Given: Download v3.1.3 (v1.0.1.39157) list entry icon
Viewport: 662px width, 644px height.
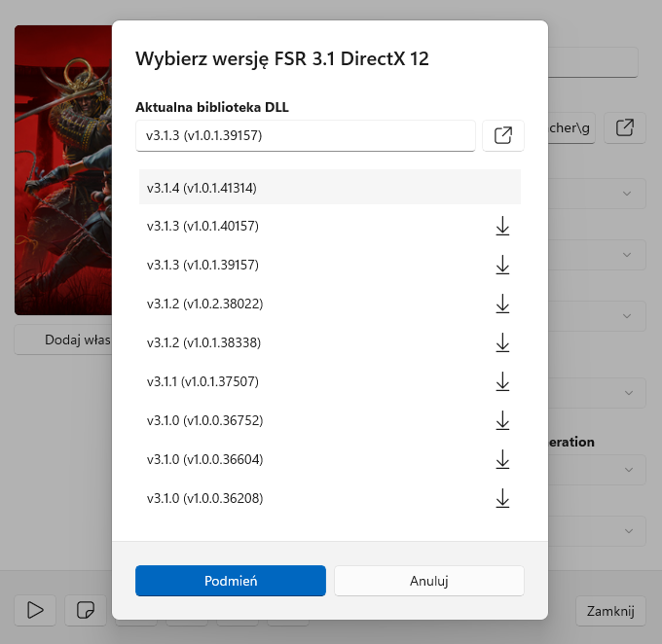Looking at the screenshot, I should [x=502, y=265].
